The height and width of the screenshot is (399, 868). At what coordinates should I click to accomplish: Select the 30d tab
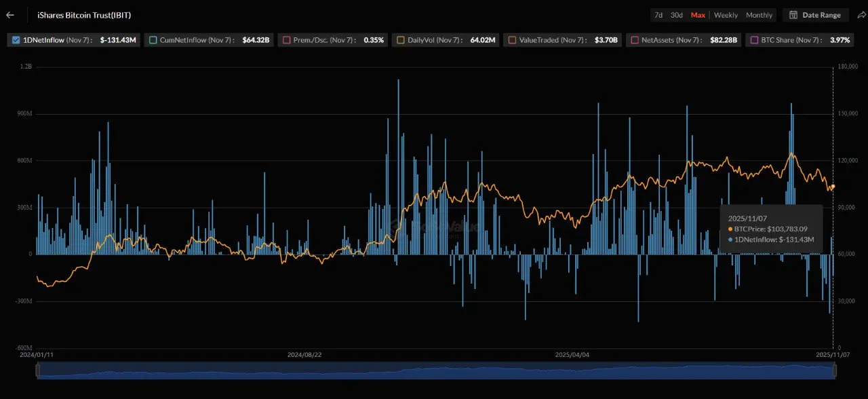tap(676, 14)
